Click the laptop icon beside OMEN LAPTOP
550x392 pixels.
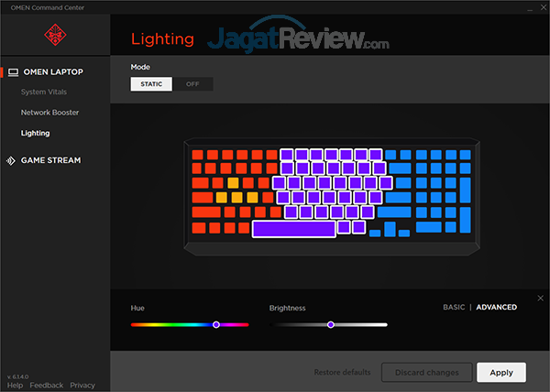click(14, 72)
